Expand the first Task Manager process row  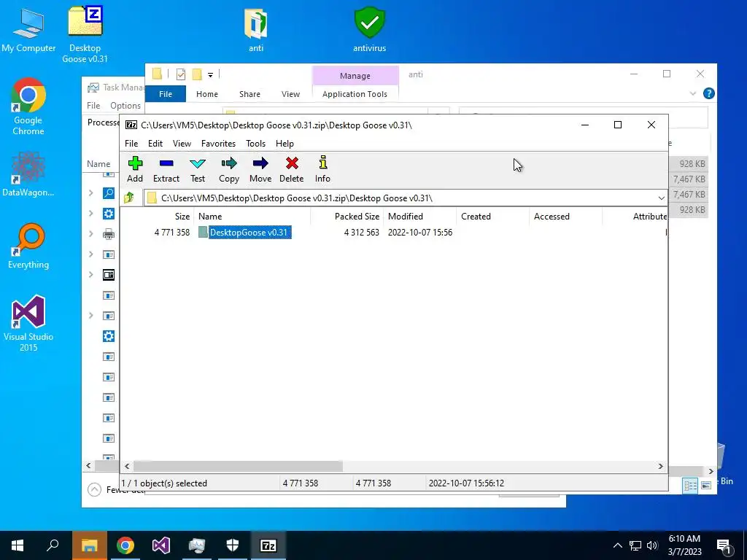click(90, 192)
